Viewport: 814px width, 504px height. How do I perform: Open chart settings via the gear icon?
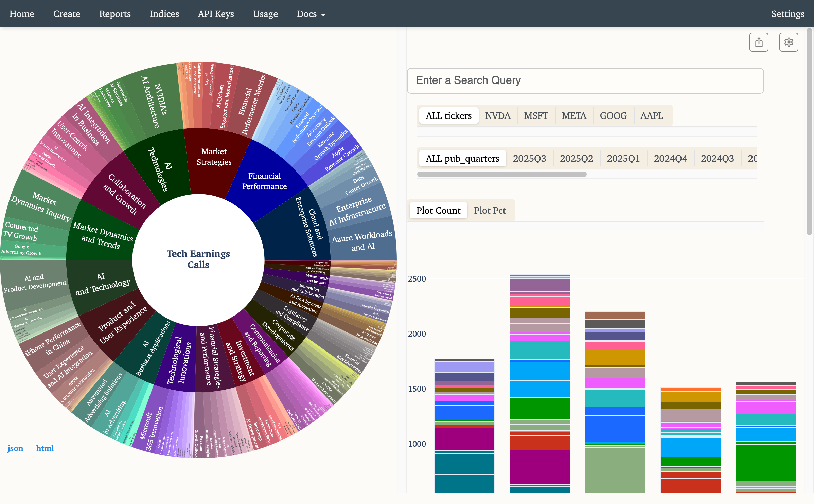pyautogui.click(x=789, y=42)
